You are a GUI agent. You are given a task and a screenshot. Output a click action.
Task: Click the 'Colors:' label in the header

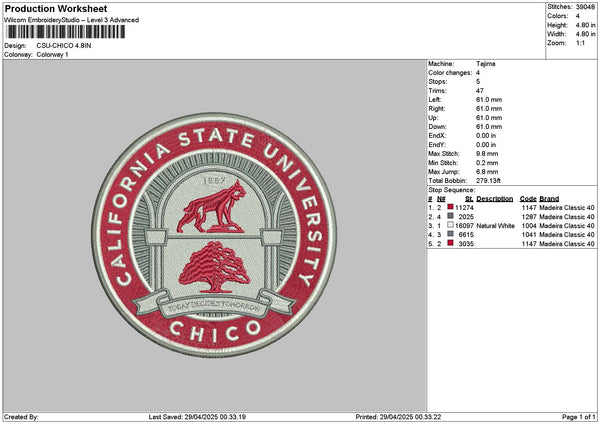coord(558,16)
